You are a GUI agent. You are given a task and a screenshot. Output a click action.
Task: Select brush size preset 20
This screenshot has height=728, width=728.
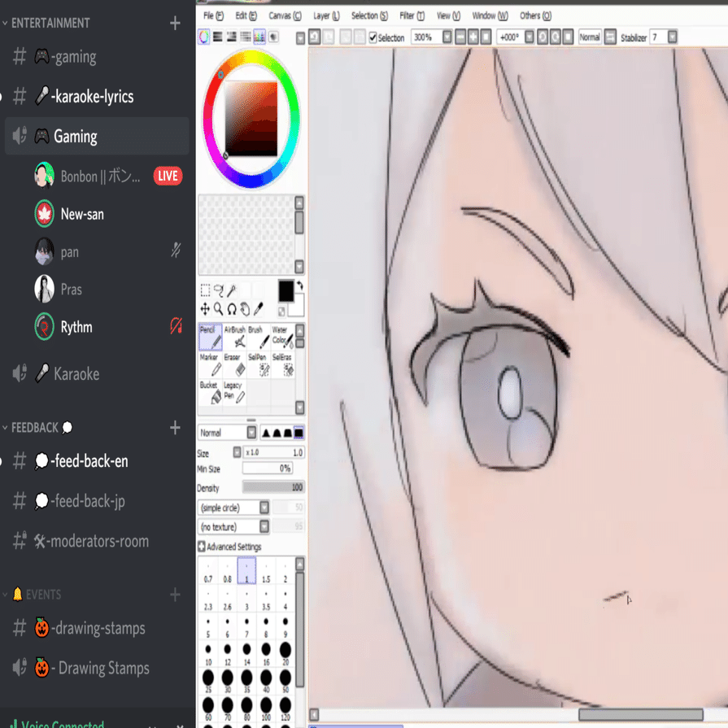tap(285, 653)
